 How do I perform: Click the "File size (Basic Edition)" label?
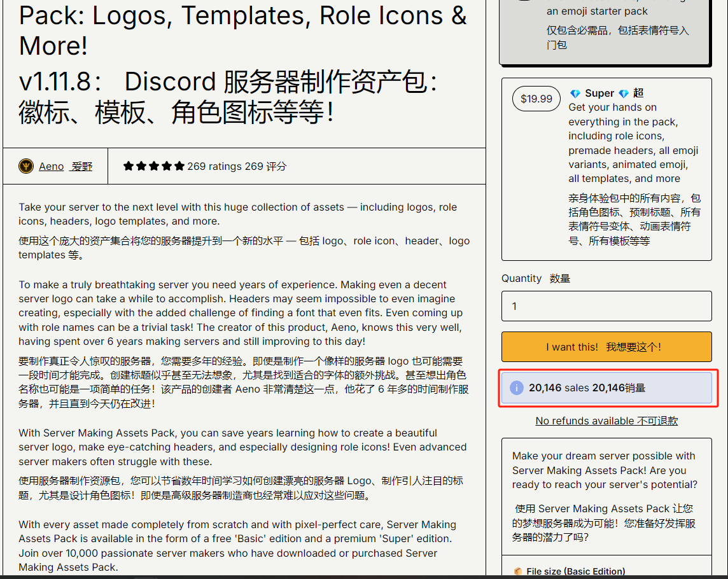point(575,571)
